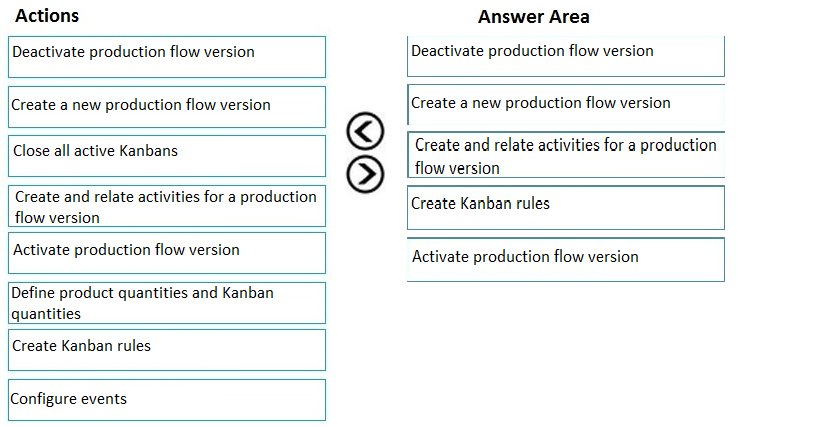This screenshot has width=825, height=427.
Task: Click the word 'events' in Configure events
Action: 104,399
